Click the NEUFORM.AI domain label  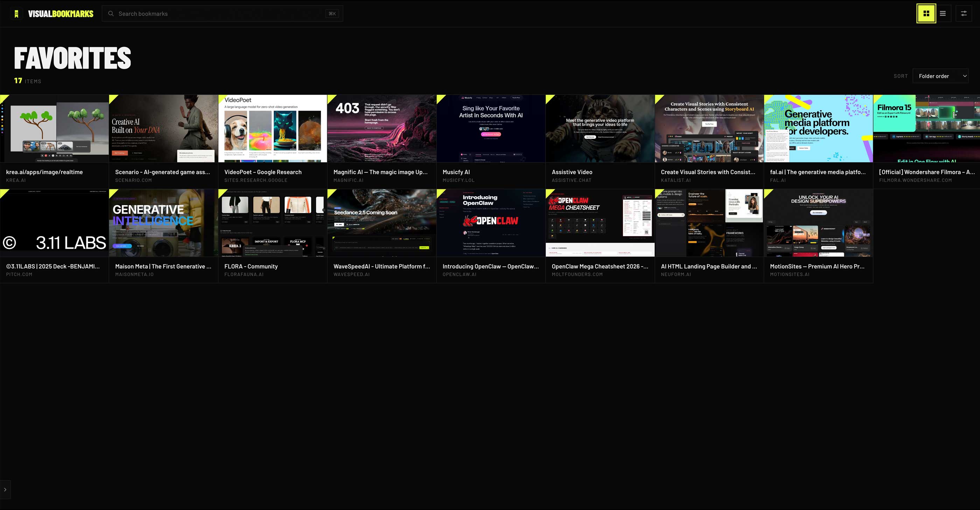676,274
